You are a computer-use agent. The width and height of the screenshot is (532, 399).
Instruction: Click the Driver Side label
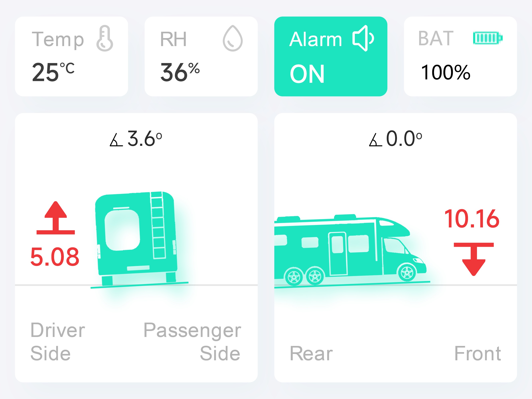pos(58,342)
